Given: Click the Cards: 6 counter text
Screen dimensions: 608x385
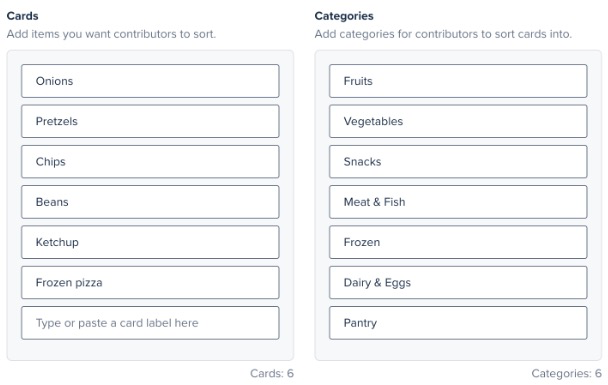Looking at the screenshot, I should (272, 373).
